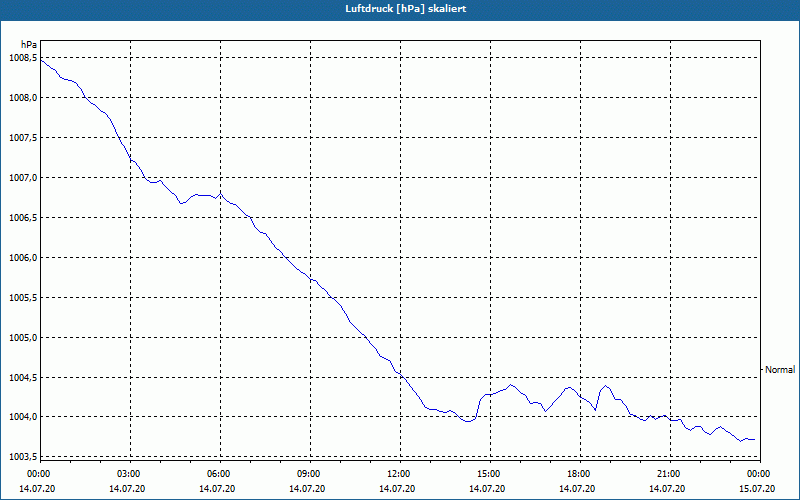Click the 1004,0 y-axis value
Image resolution: width=800 pixels, height=500 pixels.
coord(23,417)
